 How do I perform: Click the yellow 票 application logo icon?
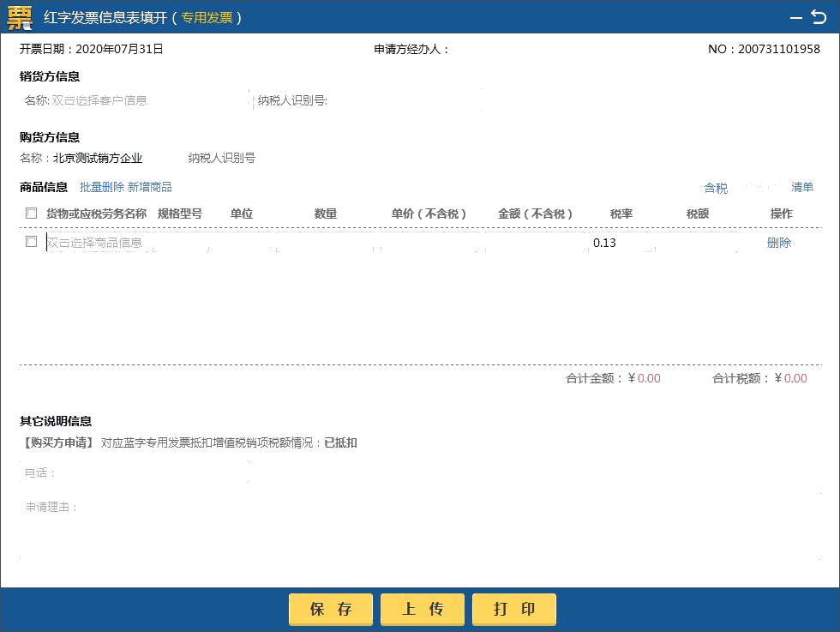coord(20,17)
